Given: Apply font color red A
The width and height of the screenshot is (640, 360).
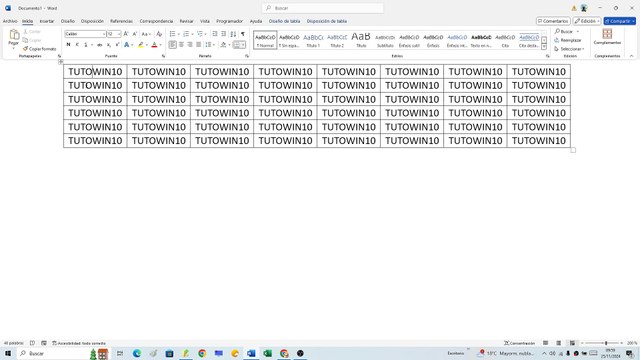Looking at the screenshot, I should pyautogui.click(x=154, y=45).
